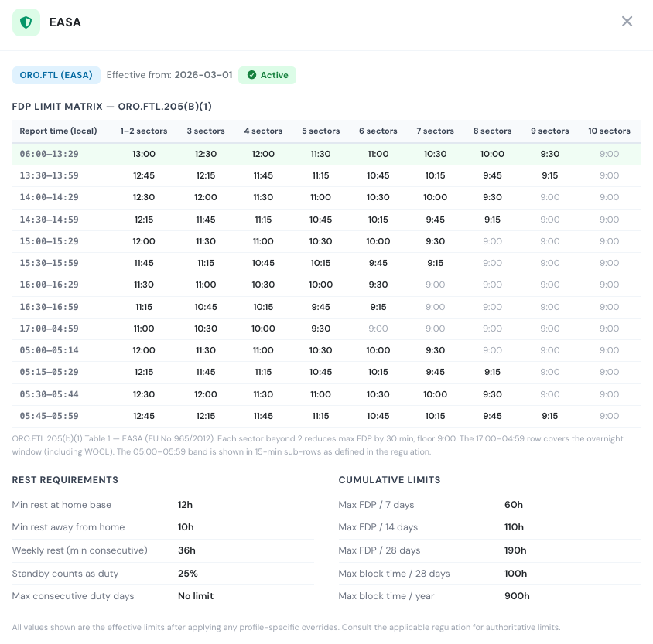Click 8 sectors value in the 05:30–05:44 row
The image size is (653, 644).
492,394
